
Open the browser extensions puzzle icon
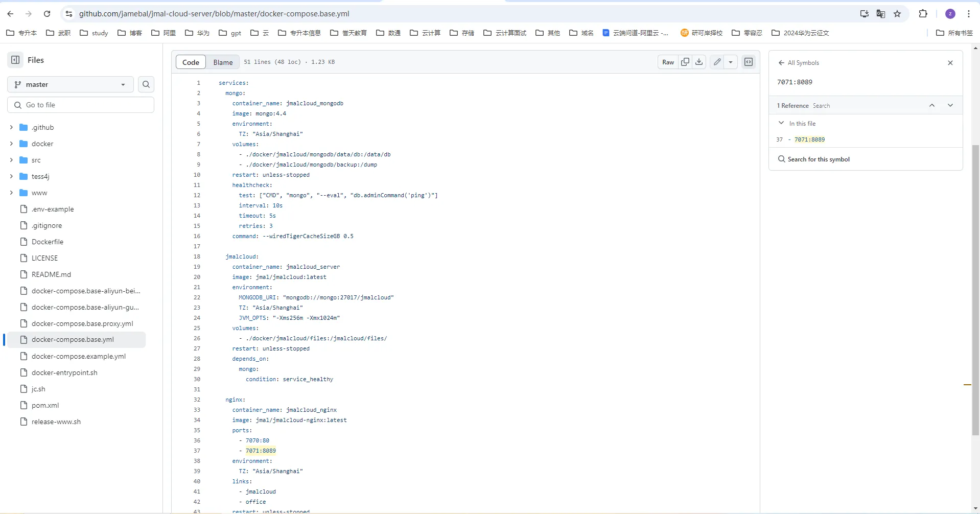pos(923,14)
